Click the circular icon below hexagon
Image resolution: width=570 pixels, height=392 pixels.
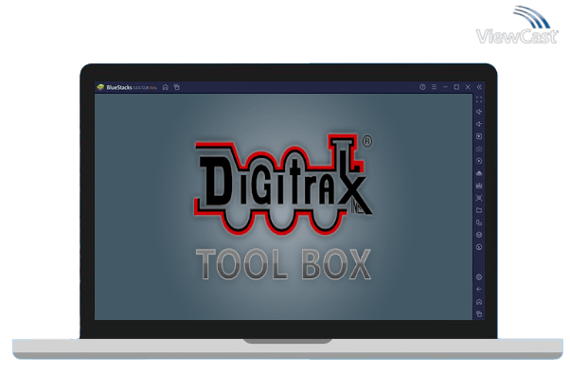[x=479, y=247]
